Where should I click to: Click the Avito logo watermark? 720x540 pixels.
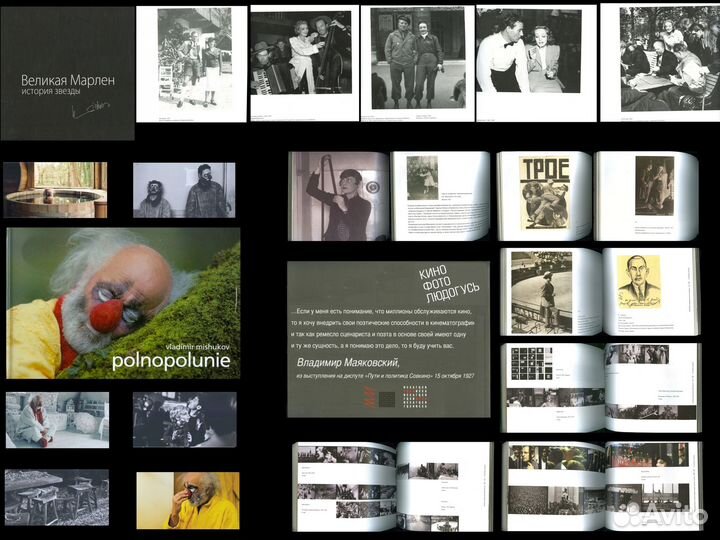point(660,514)
